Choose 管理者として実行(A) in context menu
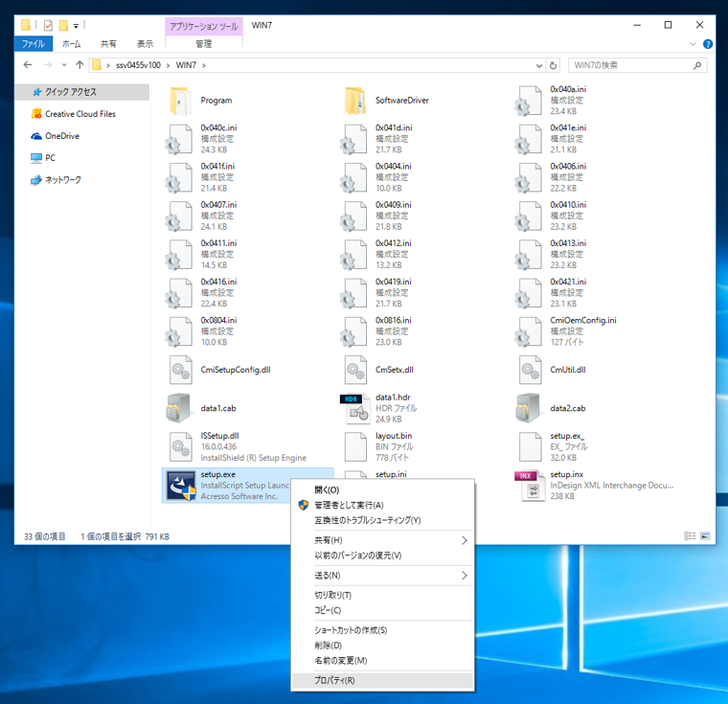The image size is (728, 704). [382, 505]
